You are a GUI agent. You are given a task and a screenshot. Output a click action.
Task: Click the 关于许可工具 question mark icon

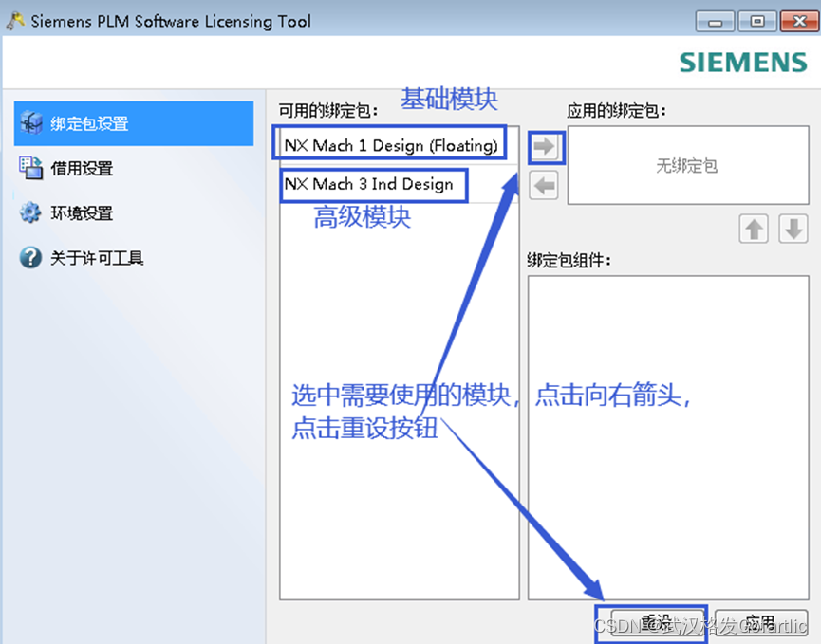point(31,257)
